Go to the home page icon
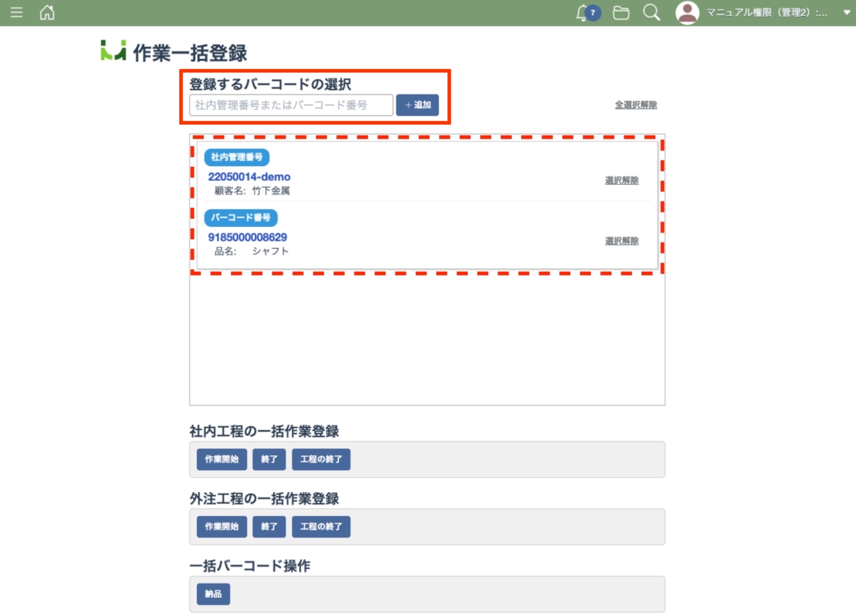The height and width of the screenshot is (616, 856). point(47,12)
